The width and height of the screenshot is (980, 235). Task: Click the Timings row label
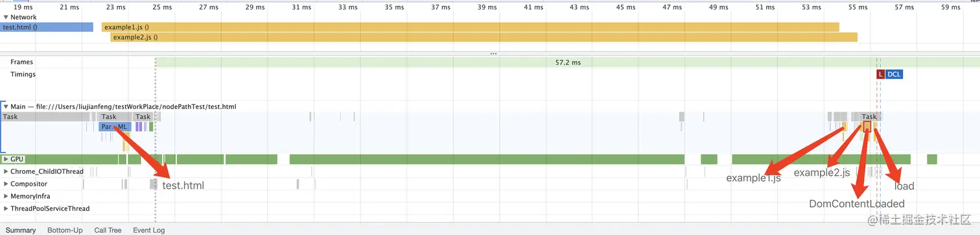pos(23,75)
